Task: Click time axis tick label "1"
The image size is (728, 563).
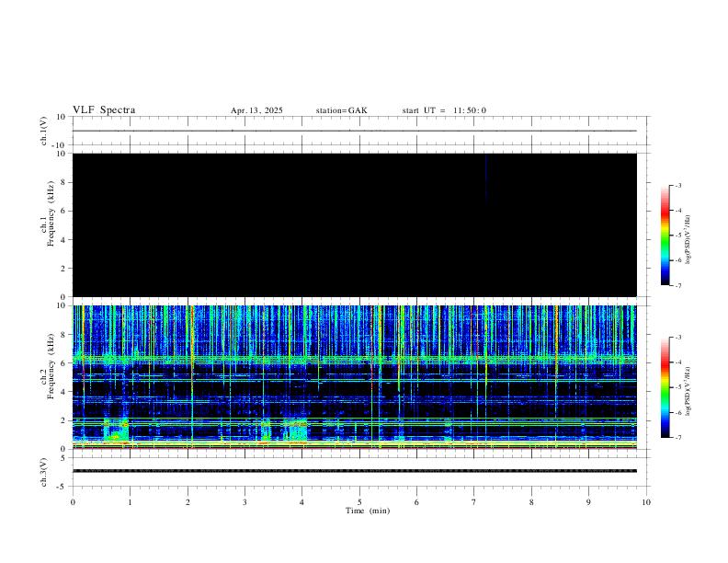Action: tap(130, 502)
